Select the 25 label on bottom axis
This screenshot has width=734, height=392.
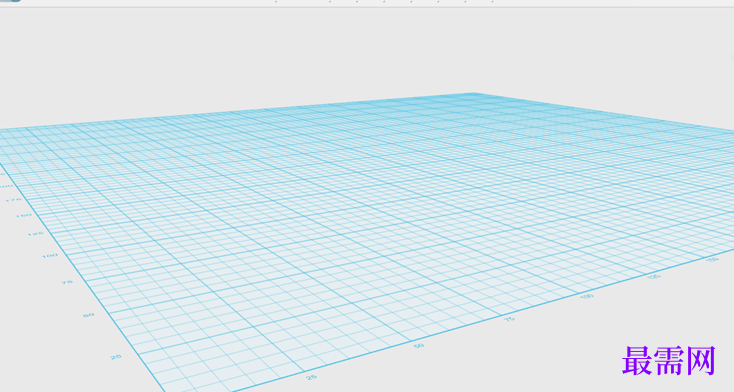311,377
